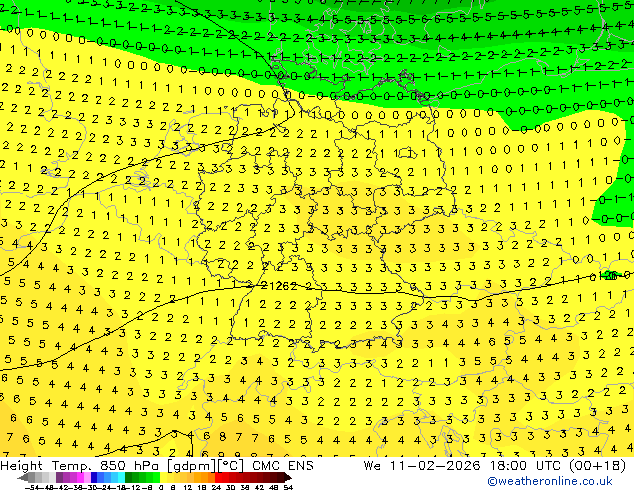
Task: Click the '[gdpm]' unit label
Action: tap(192, 466)
